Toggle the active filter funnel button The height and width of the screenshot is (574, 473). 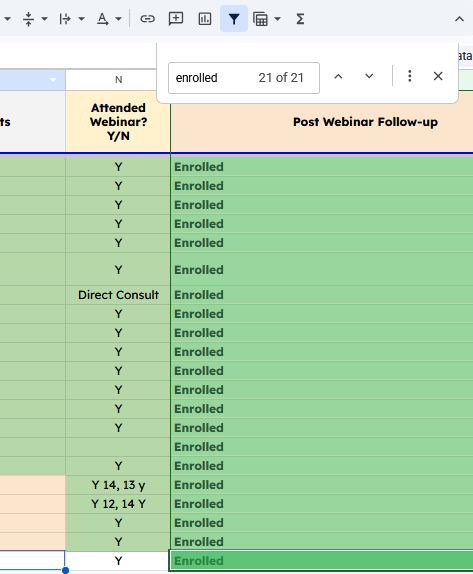pos(234,19)
